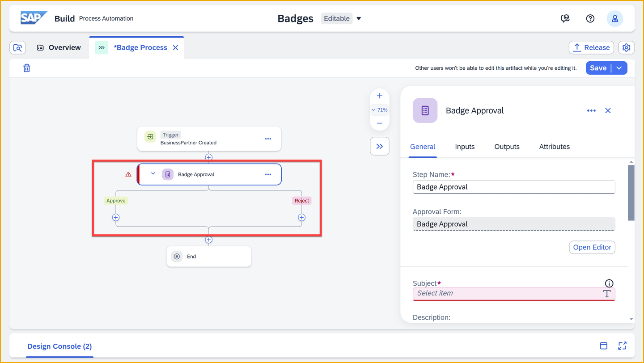Click the SAP logo
This screenshot has width=644, height=363.
[x=34, y=18]
